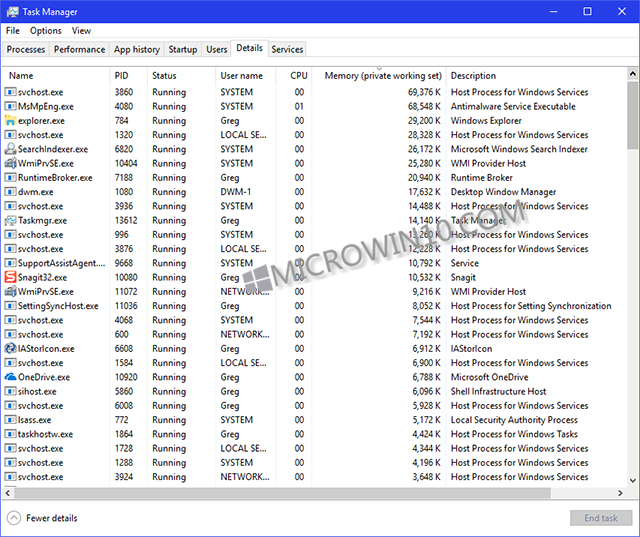640x537 pixels.
Task: Click the SearchIndexer.exe icon
Action: click(10, 149)
